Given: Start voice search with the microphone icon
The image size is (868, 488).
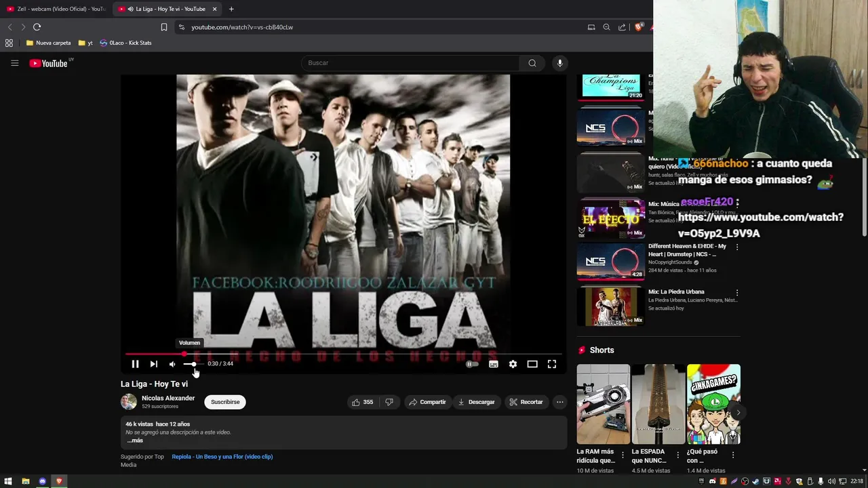Looking at the screenshot, I should (559, 63).
